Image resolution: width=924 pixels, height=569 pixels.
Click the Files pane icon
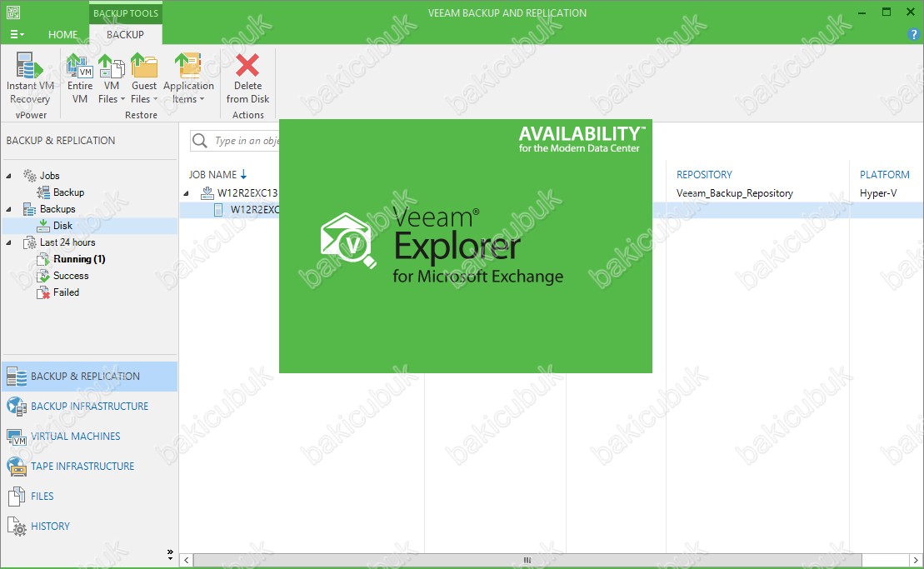click(x=17, y=497)
